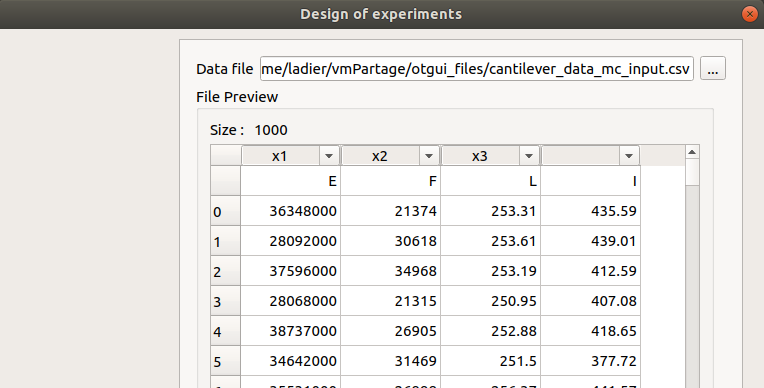
Task: Select row header 5
Action: click(226, 361)
